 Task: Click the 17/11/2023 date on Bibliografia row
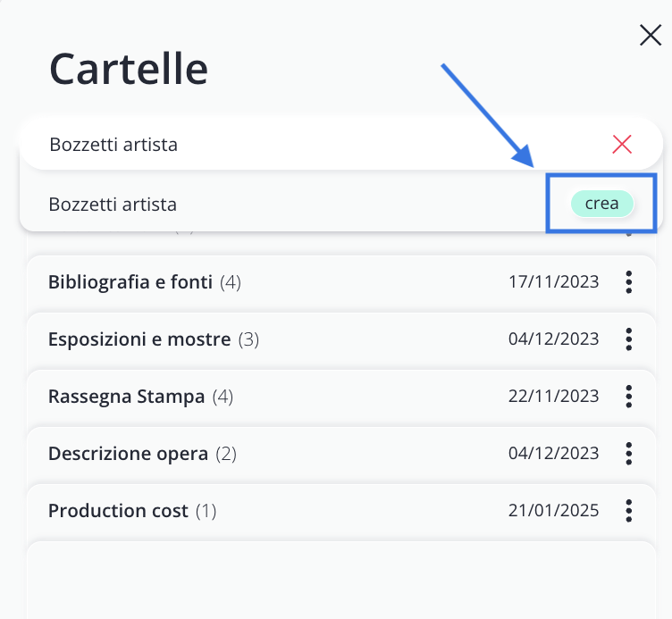[x=553, y=282]
